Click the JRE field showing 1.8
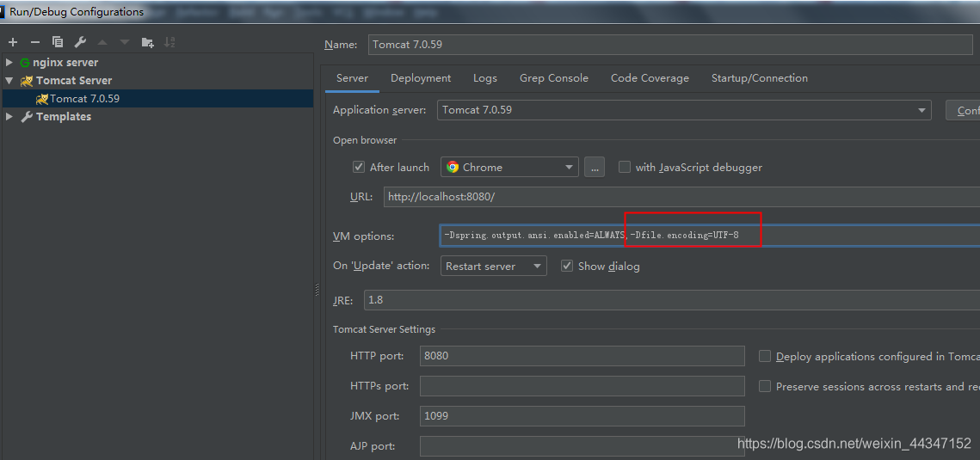 click(x=672, y=300)
